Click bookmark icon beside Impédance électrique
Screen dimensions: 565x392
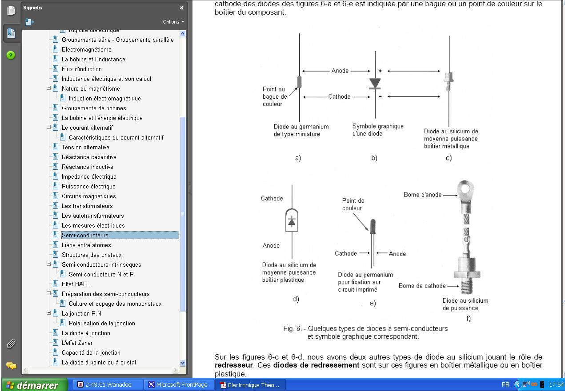(56, 176)
